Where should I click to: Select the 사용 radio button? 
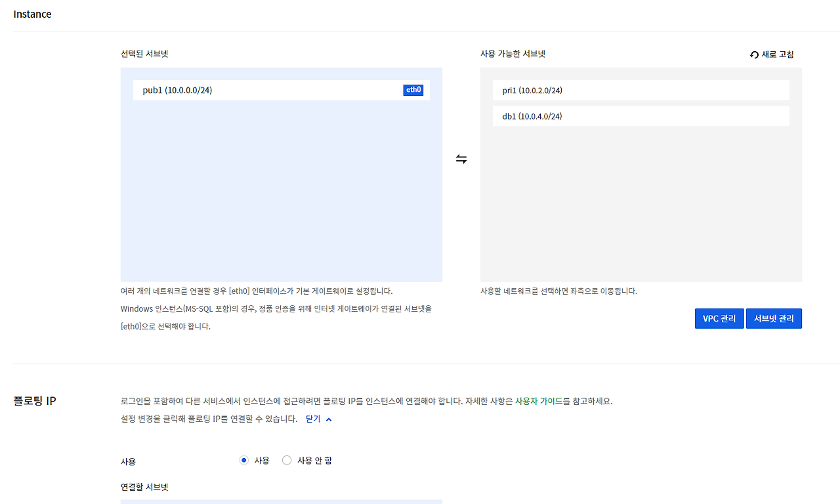[244, 460]
